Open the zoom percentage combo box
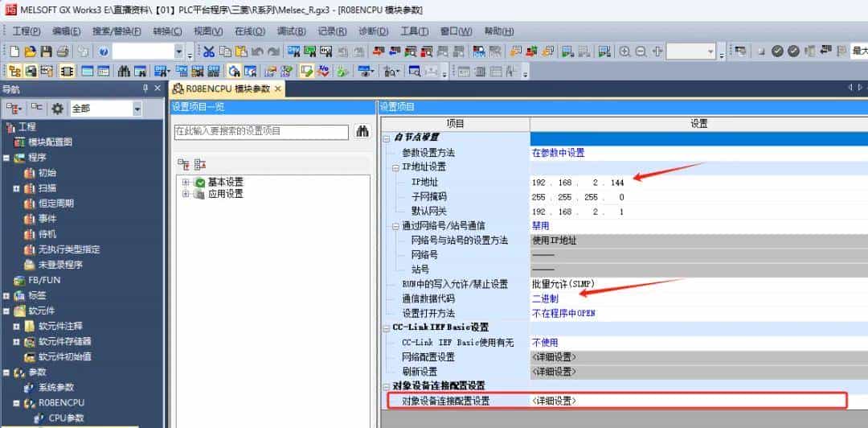 point(711,51)
